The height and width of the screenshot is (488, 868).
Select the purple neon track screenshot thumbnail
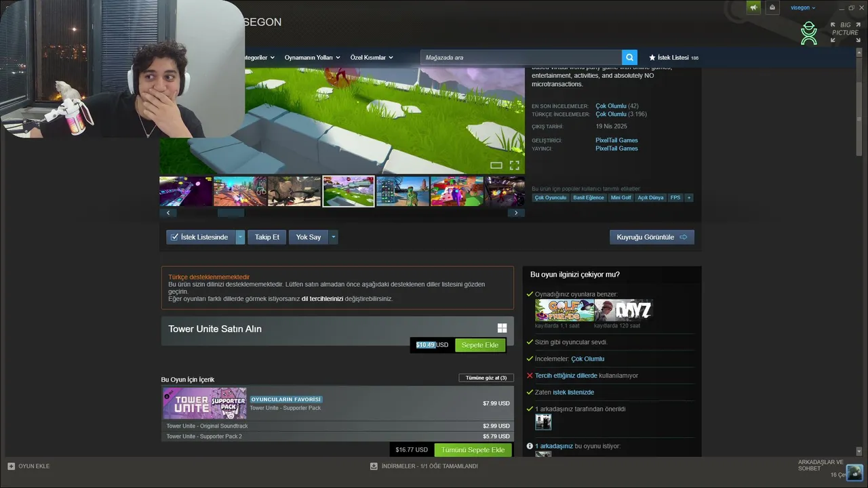click(186, 191)
